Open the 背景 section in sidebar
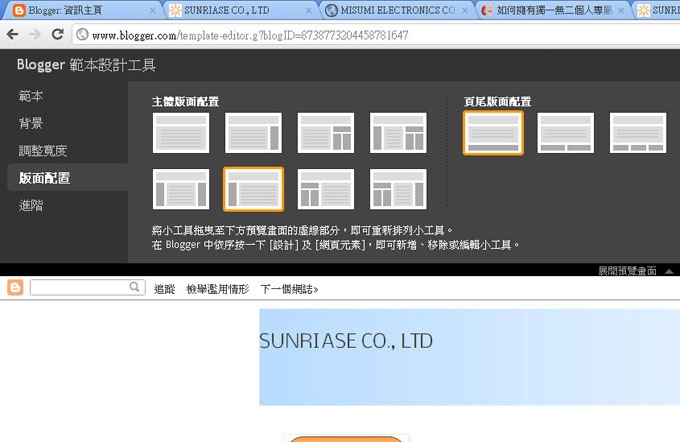 pos(31,123)
